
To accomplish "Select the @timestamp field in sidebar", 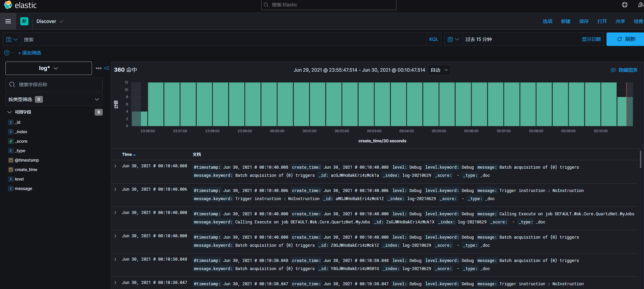I will [x=27, y=160].
